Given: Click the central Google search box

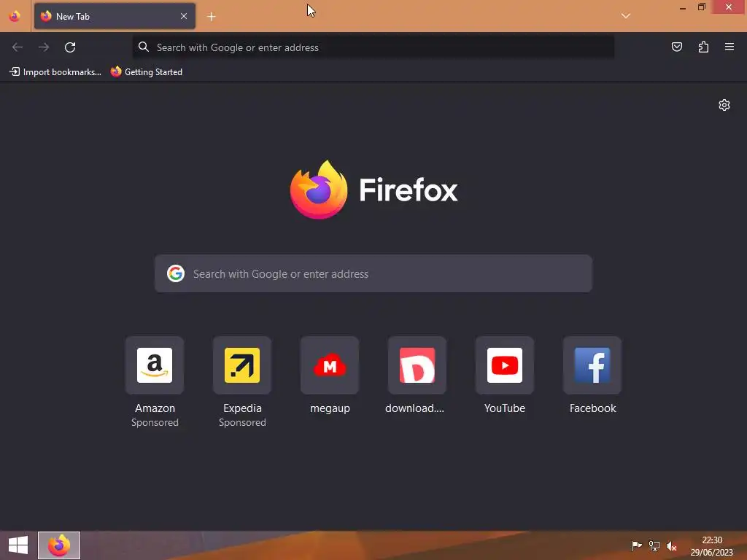Looking at the screenshot, I should tap(373, 273).
